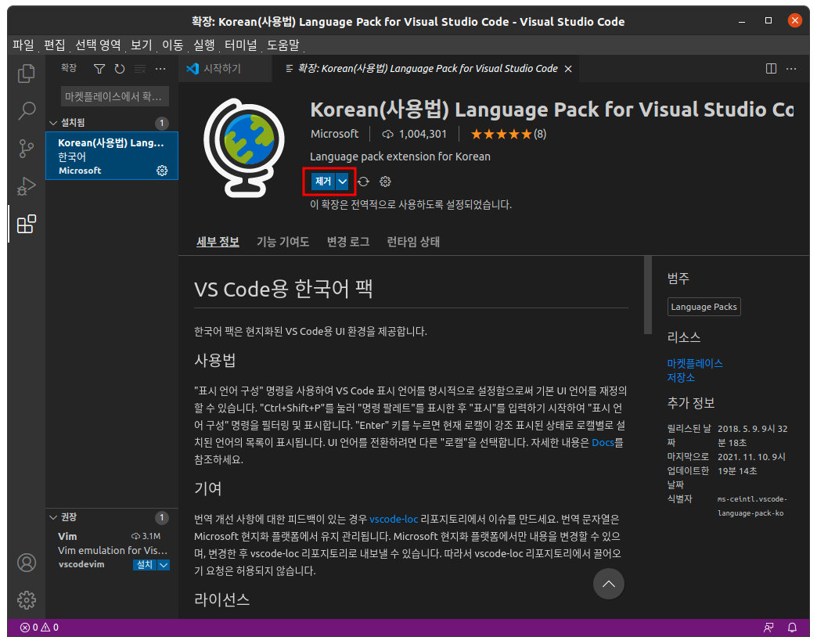This screenshot has width=817, height=644.
Task: Switch to the 시작하기 tab
Action: point(225,69)
